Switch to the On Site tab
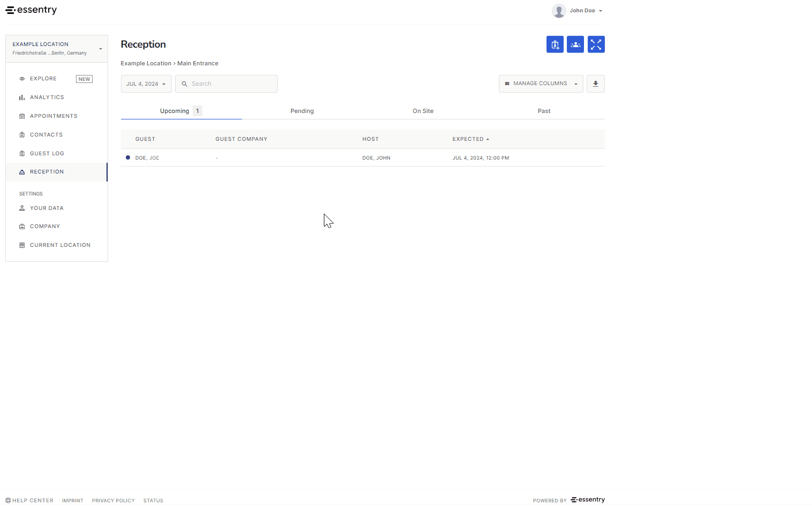This screenshot has width=812, height=505. (x=423, y=111)
